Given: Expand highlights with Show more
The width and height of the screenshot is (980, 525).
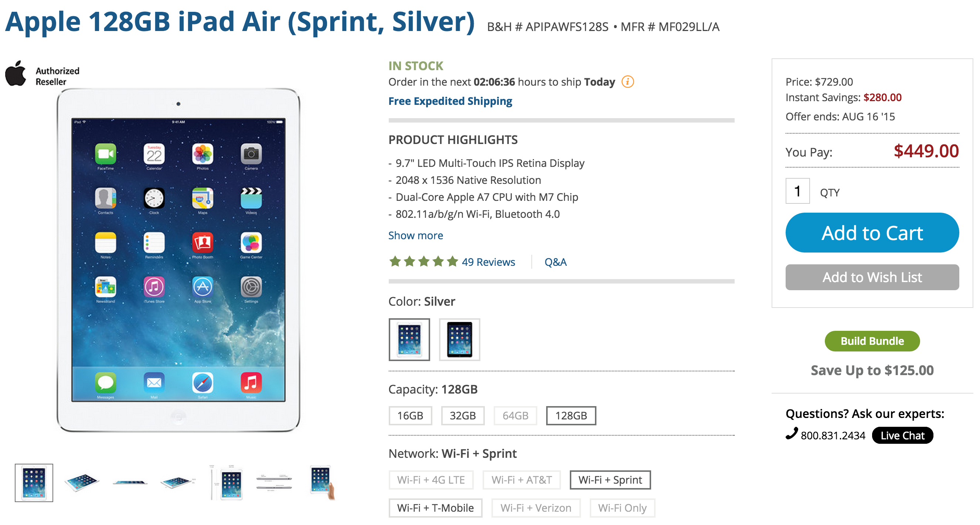Looking at the screenshot, I should click(415, 235).
